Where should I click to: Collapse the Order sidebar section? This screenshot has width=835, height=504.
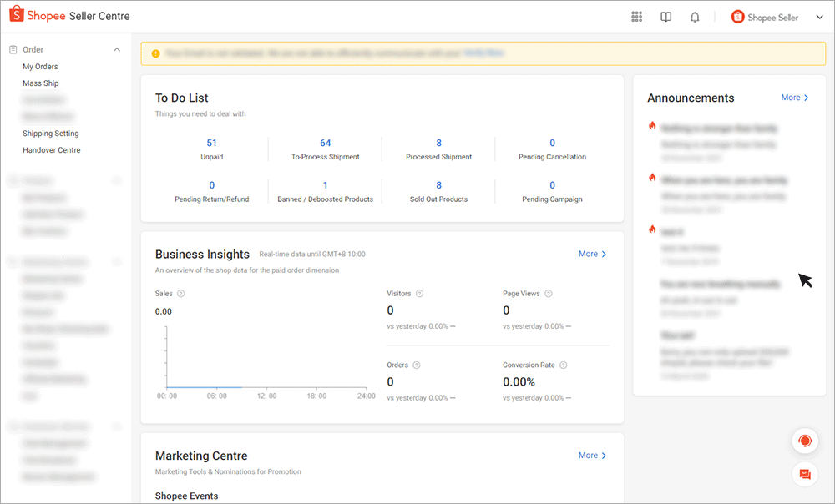(117, 49)
